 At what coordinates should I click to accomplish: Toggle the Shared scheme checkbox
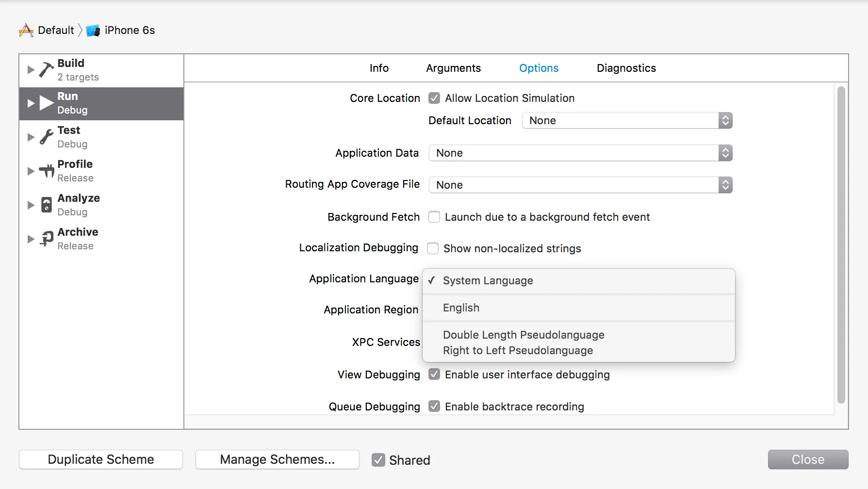pos(378,460)
